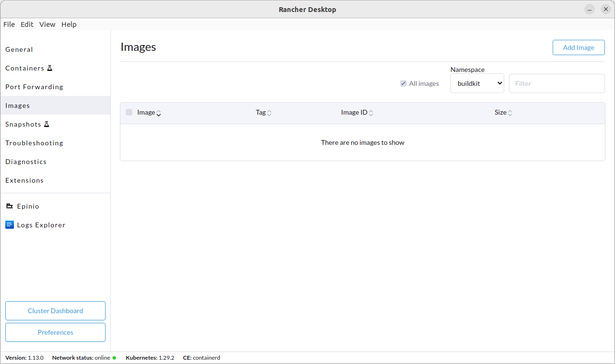Sort by Tag column arrow icon

pyautogui.click(x=269, y=113)
